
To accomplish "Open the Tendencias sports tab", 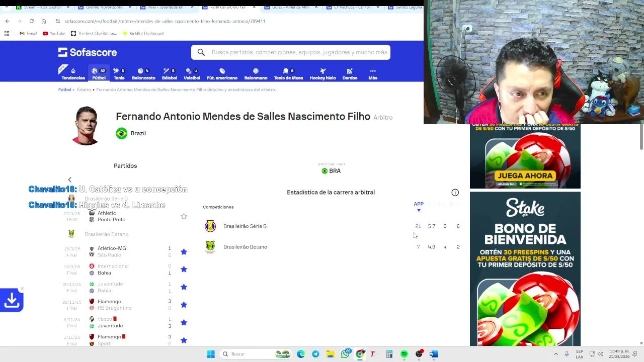I will click(x=73, y=74).
